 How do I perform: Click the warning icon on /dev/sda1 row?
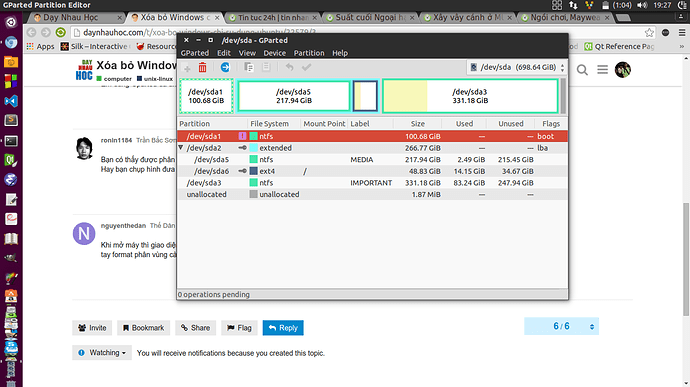(x=242, y=136)
